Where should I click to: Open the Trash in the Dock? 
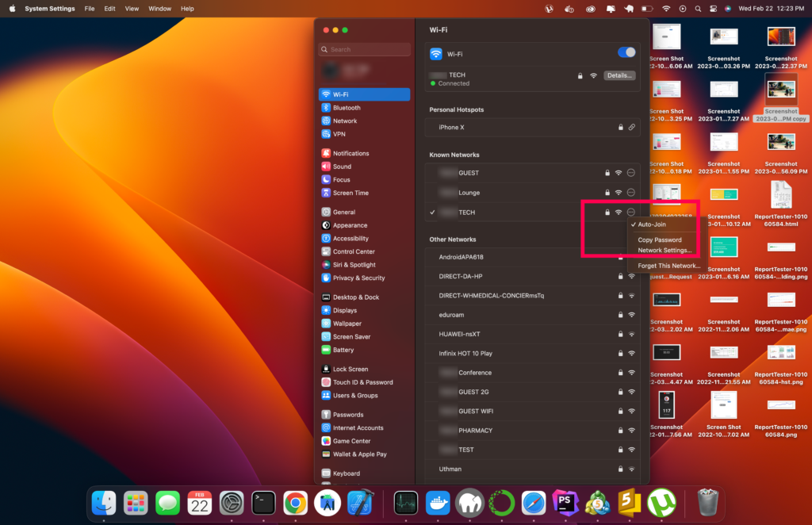pos(707,503)
